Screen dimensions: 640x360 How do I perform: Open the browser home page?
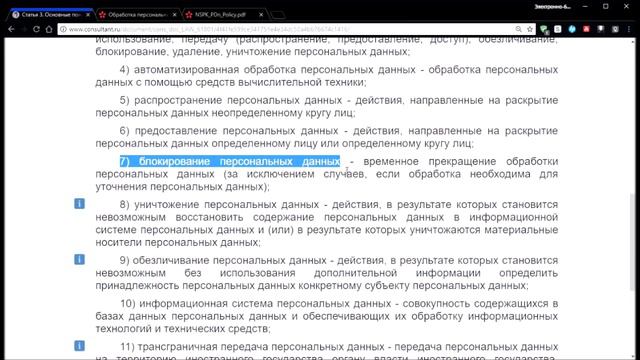pos(49,29)
